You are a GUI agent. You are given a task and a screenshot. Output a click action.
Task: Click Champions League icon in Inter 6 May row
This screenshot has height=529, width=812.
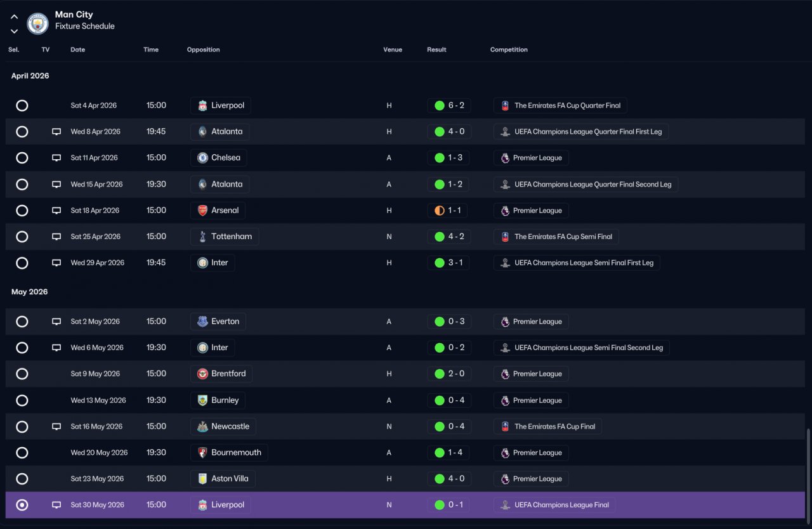[x=505, y=348]
